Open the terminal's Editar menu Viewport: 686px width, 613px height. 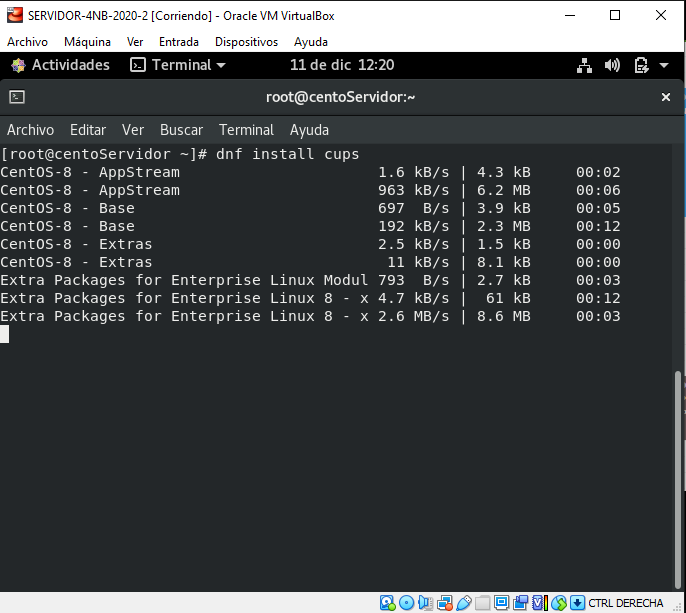point(88,130)
